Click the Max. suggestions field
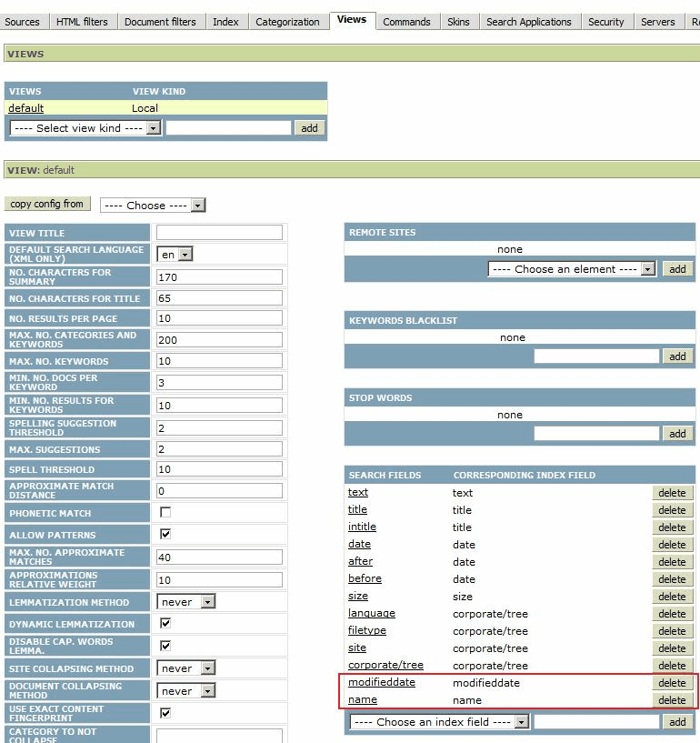Screen dimensions: 700x743 click(219, 449)
